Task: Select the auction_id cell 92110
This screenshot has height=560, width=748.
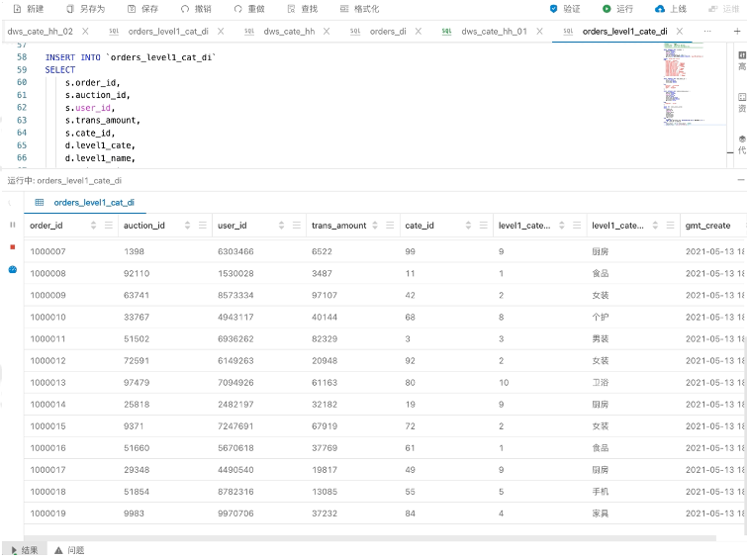Action: [x=137, y=273]
